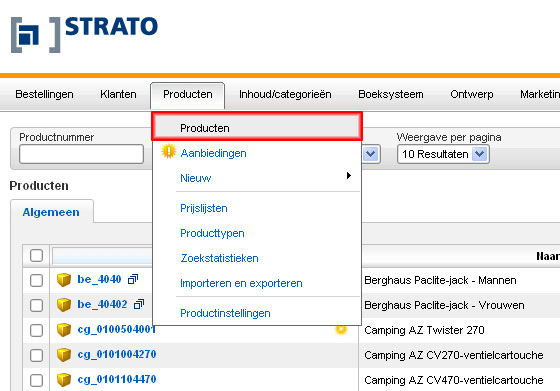
Task: Select Producttypen in the dropdown menu
Action: [212, 233]
